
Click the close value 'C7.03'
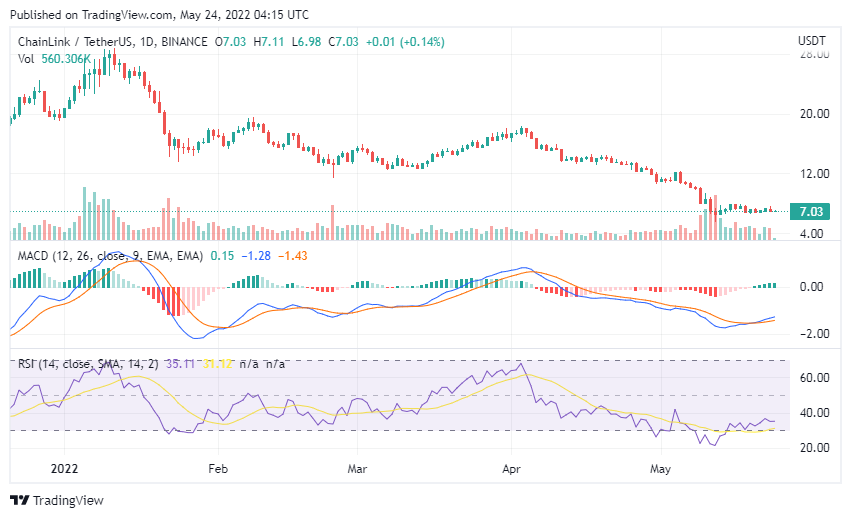(x=344, y=42)
